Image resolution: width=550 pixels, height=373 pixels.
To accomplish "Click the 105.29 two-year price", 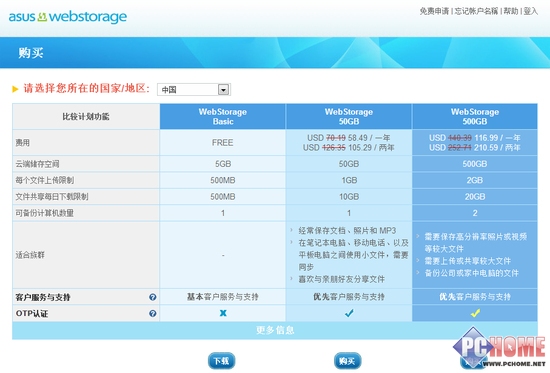I will click(x=361, y=147).
